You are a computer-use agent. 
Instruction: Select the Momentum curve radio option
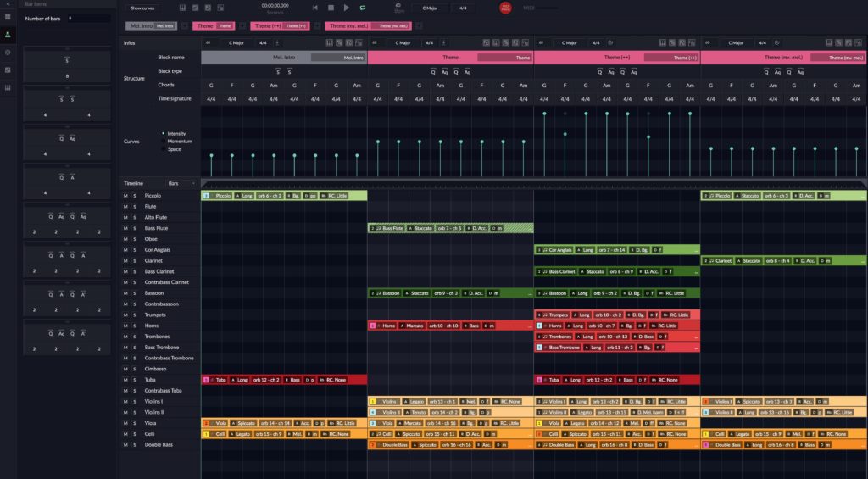[163, 142]
